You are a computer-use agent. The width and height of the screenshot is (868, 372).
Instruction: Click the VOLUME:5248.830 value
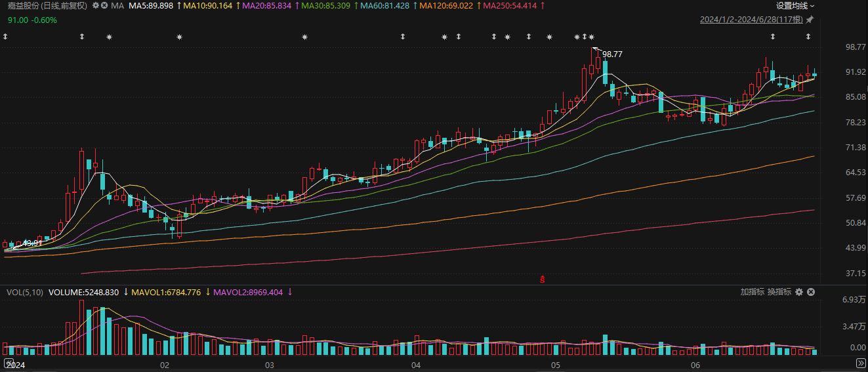coord(83,292)
